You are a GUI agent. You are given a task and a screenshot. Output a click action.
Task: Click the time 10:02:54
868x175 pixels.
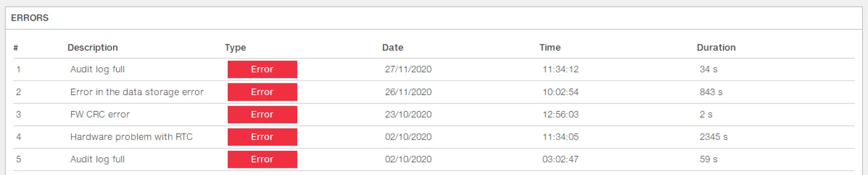point(561,92)
